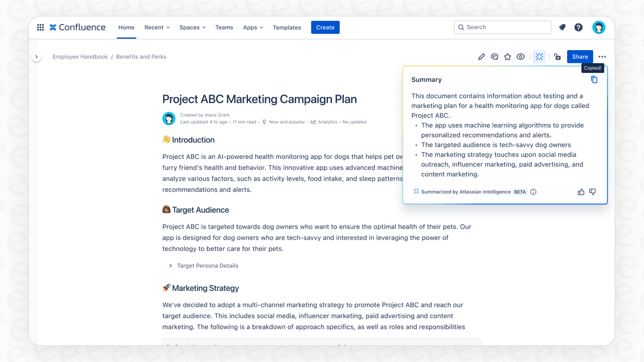The height and width of the screenshot is (362, 644).
Task: Click the Atlassian Intelligence summarize icon
Action: click(x=539, y=57)
